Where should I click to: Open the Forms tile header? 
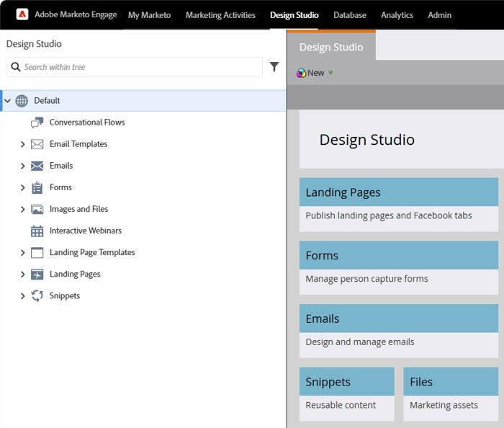click(x=399, y=255)
